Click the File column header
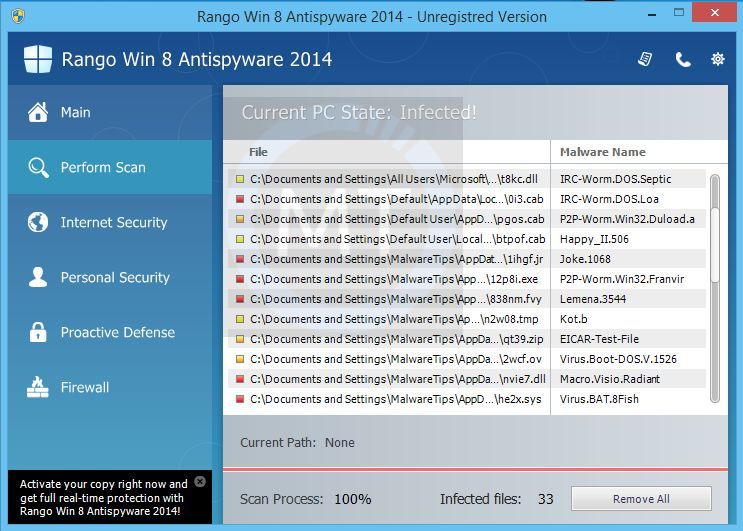743x531 pixels. click(x=258, y=152)
